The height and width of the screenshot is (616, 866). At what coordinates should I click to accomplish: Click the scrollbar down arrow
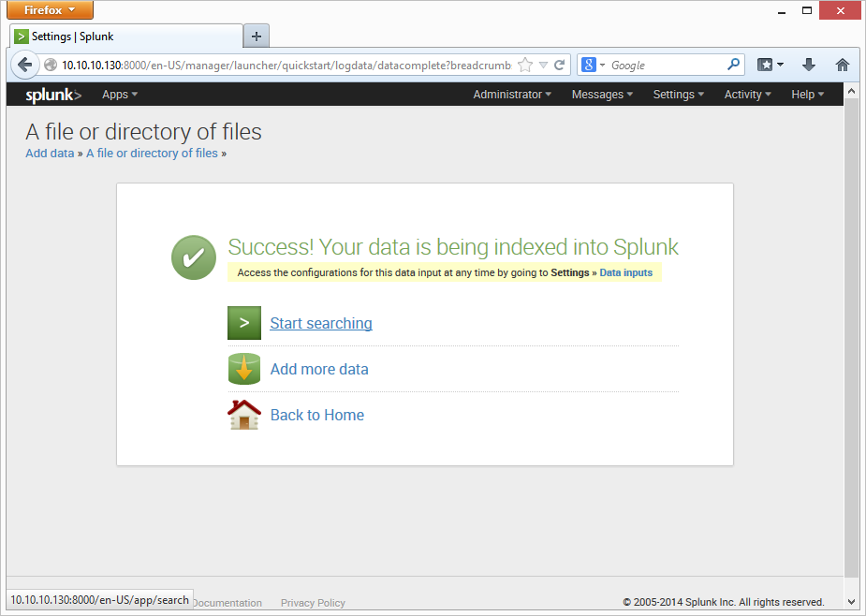tap(851, 602)
